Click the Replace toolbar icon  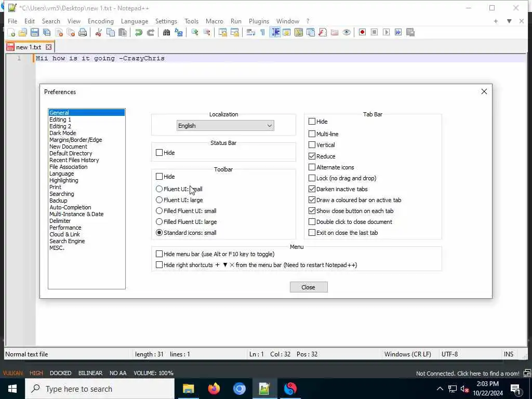179,32
